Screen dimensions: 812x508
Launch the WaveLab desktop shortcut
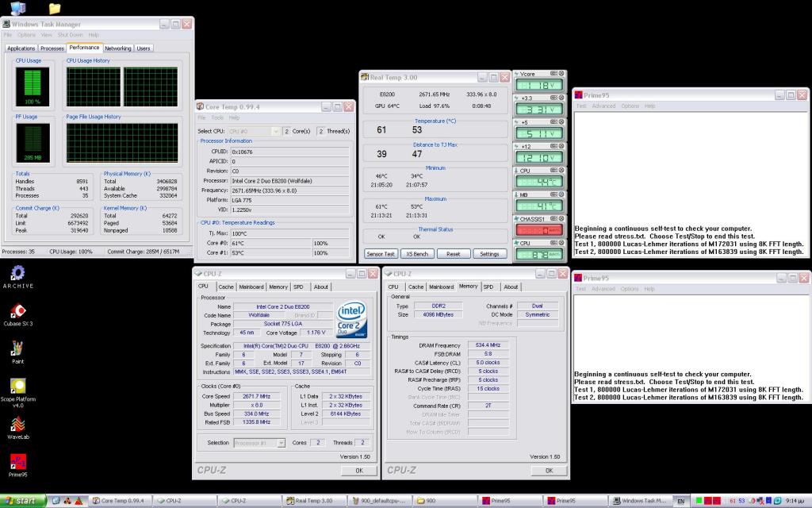coord(18,428)
